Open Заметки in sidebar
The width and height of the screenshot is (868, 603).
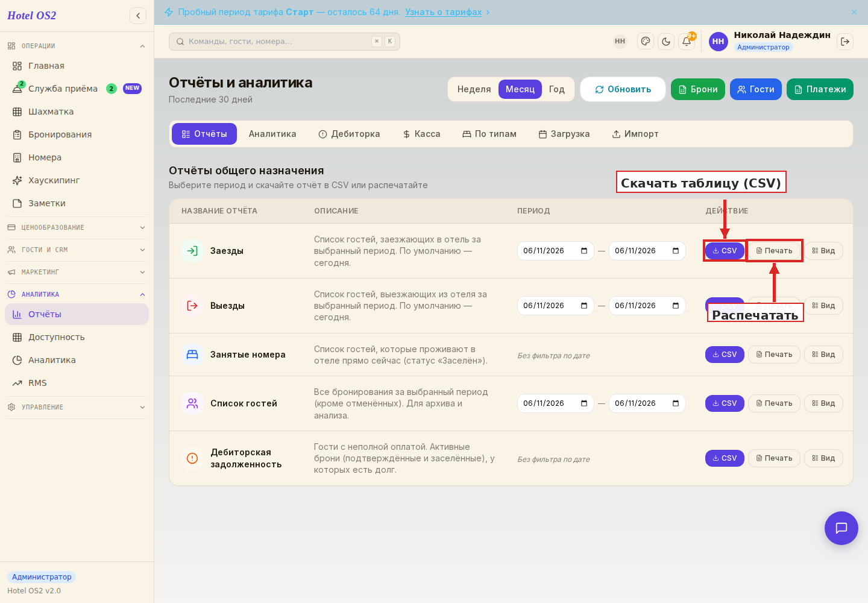click(77, 203)
